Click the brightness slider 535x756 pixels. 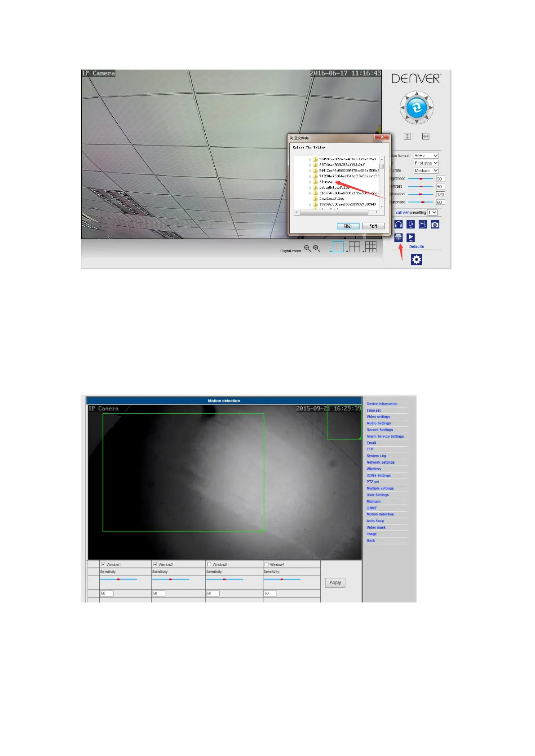420,179
